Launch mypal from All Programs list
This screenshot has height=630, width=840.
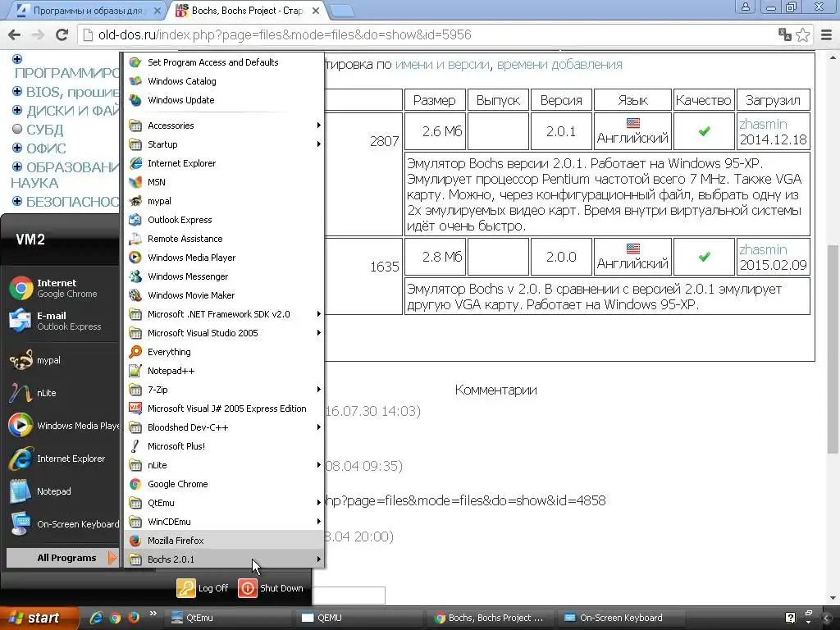pyautogui.click(x=224, y=201)
